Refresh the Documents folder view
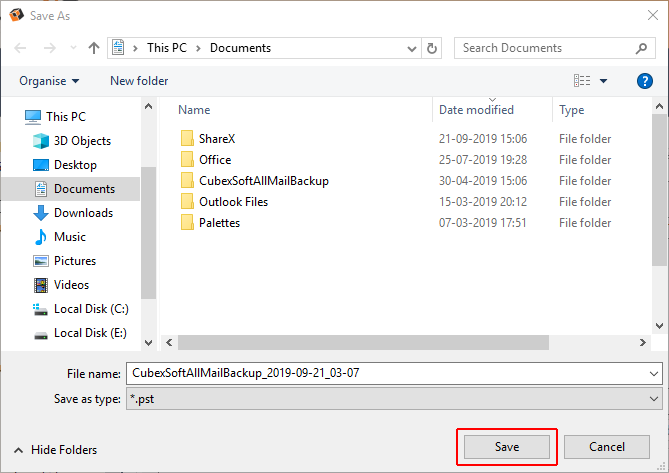Image resolution: width=669 pixels, height=473 pixels. coord(432,48)
